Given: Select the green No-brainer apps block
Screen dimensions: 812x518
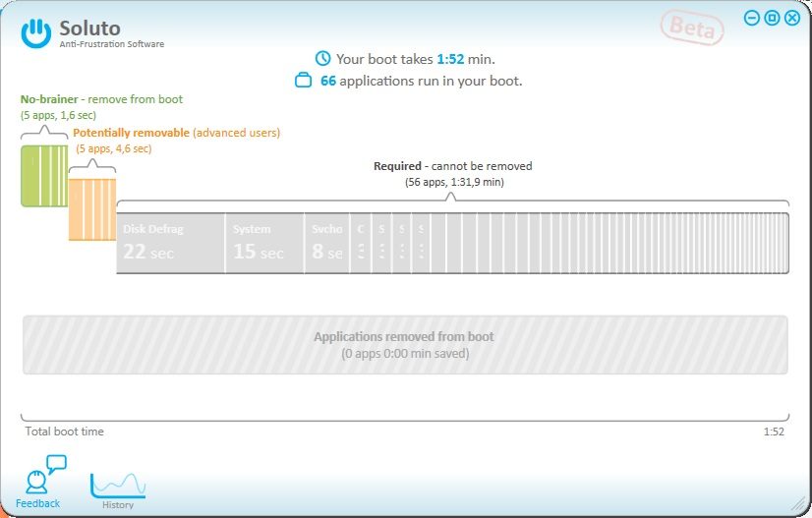Looking at the screenshot, I should pos(44,175).
